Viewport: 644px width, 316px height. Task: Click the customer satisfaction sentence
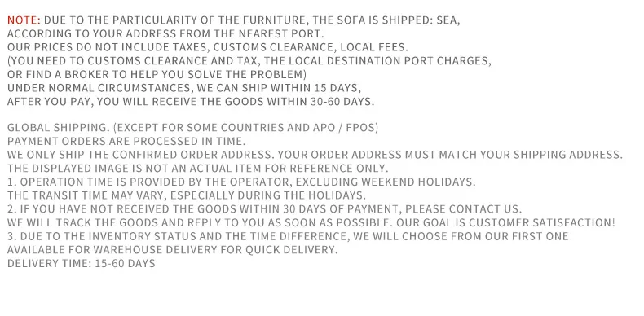(506, 222)
